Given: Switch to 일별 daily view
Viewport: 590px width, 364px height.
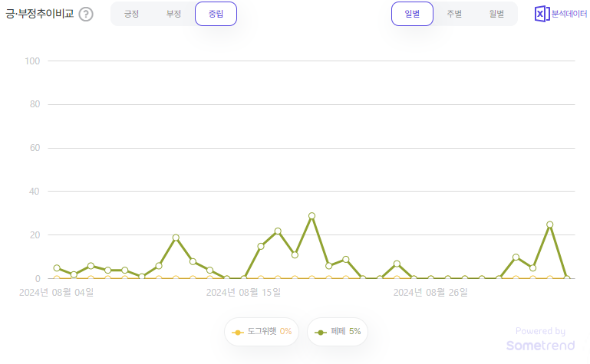Looking at the screenshot, I should [412, 14].
